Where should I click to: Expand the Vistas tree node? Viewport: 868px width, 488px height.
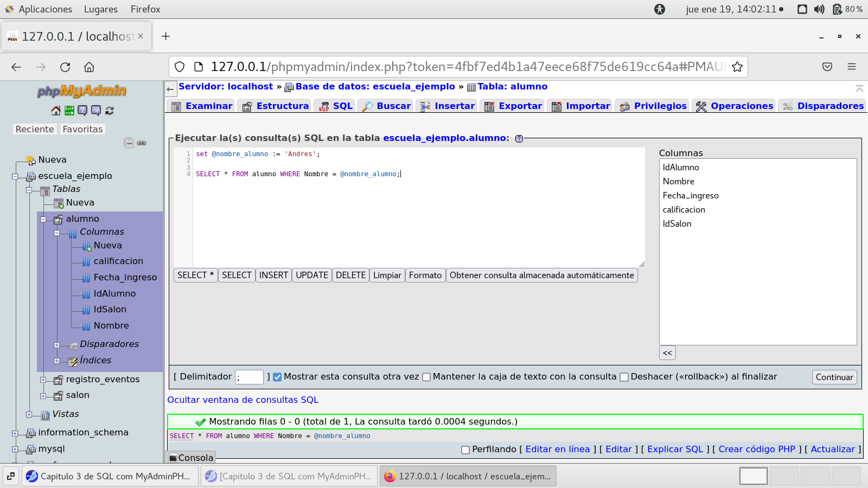pos(29,415)
